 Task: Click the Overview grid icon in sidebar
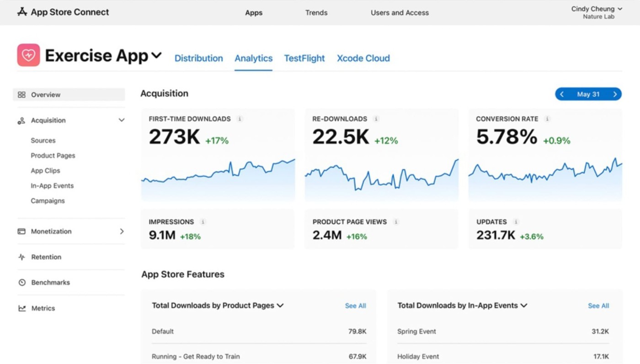pos(21,95)
